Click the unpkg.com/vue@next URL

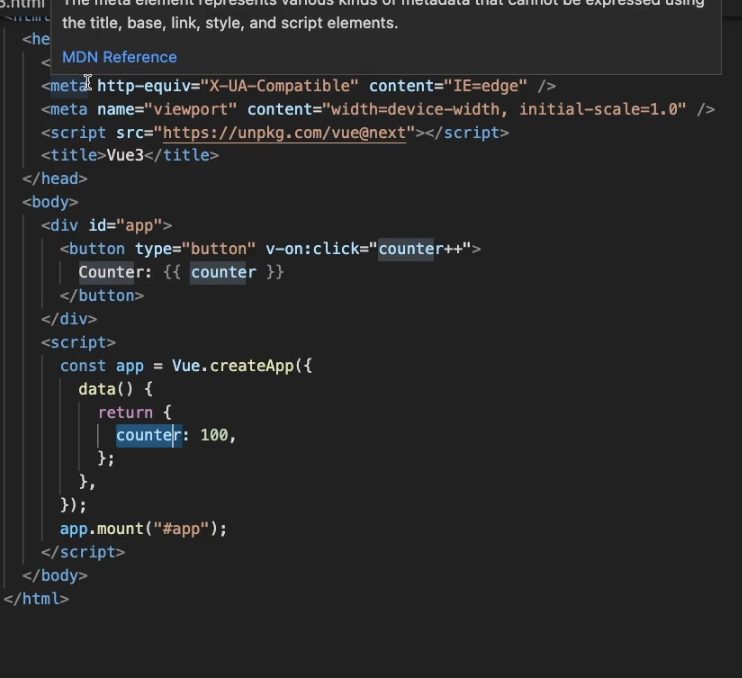(284, 133)
